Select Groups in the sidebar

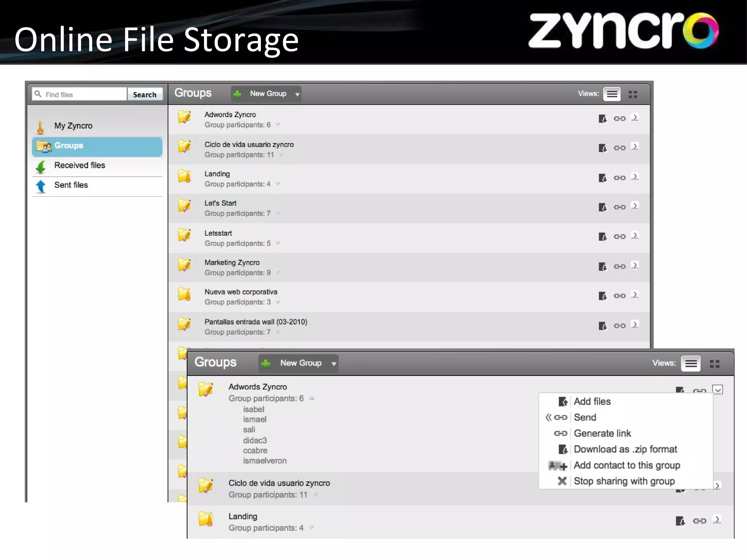click(97, 147)
